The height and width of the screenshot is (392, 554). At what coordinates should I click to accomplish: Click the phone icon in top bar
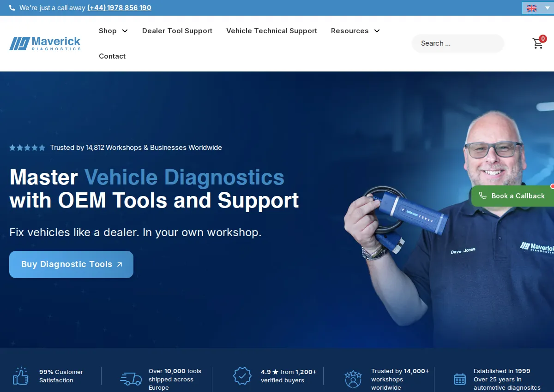12,8
